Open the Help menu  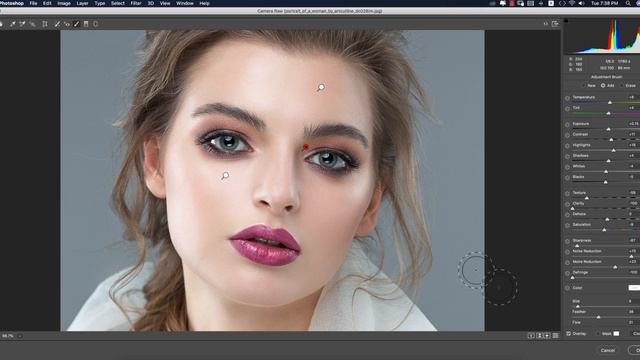tap(204, 3)
